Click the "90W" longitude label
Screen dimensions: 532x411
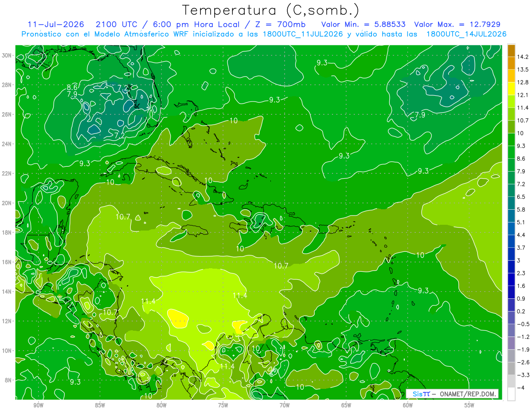coord(38,405)
